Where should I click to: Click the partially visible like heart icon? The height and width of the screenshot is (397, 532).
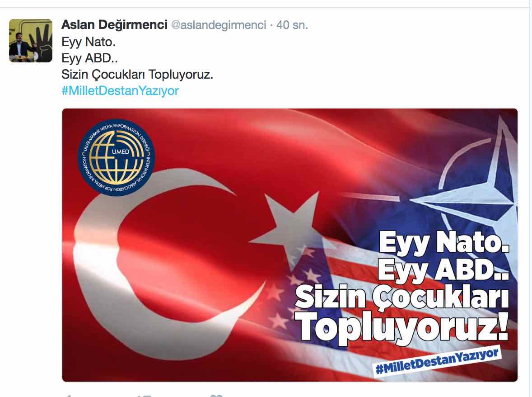[x=216, y=395]
